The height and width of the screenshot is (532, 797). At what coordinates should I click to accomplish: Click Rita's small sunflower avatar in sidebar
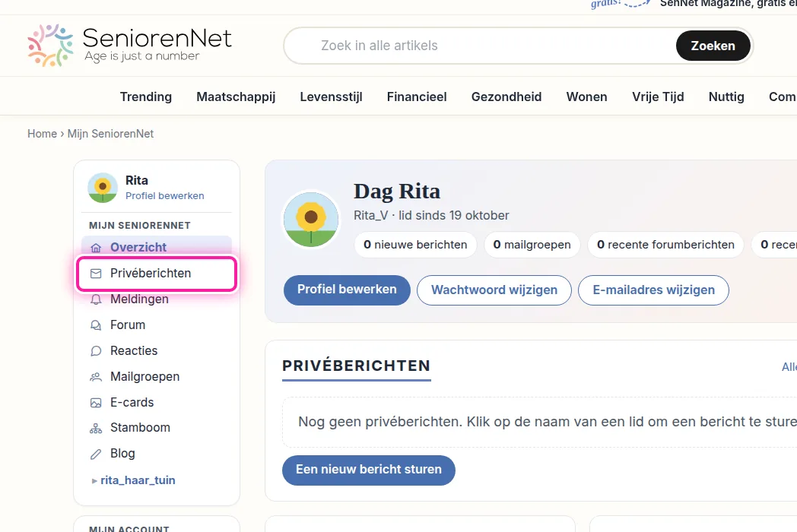(103, 188)
